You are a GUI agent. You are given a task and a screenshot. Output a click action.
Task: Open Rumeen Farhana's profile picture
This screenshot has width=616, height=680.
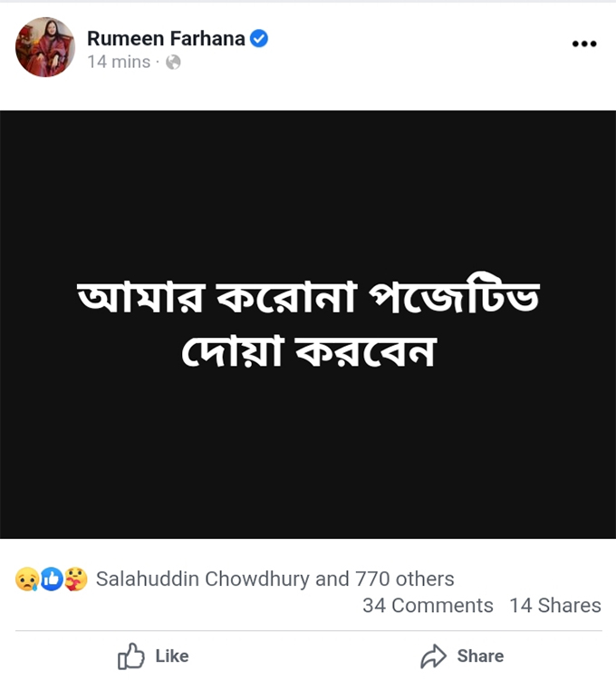coord(44,47)
